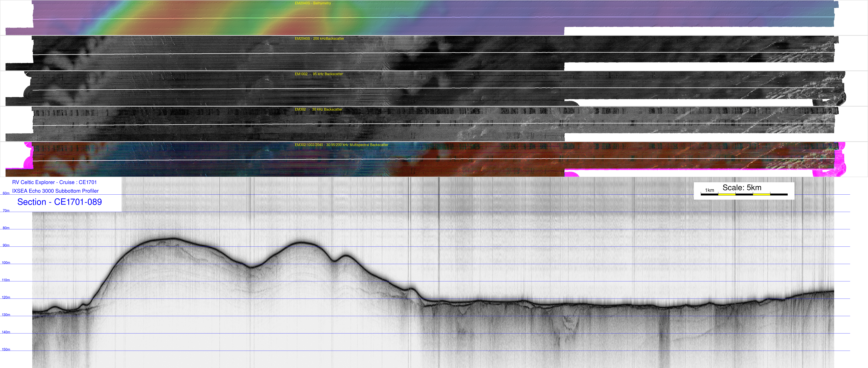Click the Multispectral Backscatter panel label
This screenshot has height=368, width=868.
341,145
